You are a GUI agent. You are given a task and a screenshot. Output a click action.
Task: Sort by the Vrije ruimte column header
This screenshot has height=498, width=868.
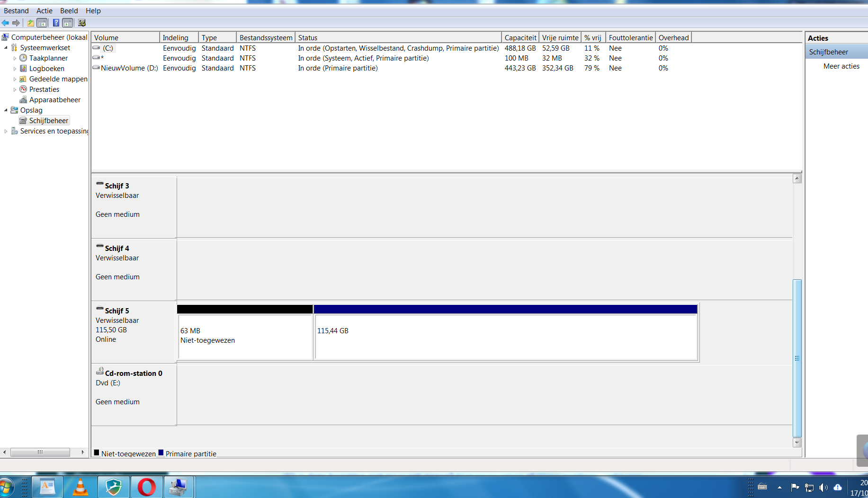pyautogui.click(x=560, y=37)
